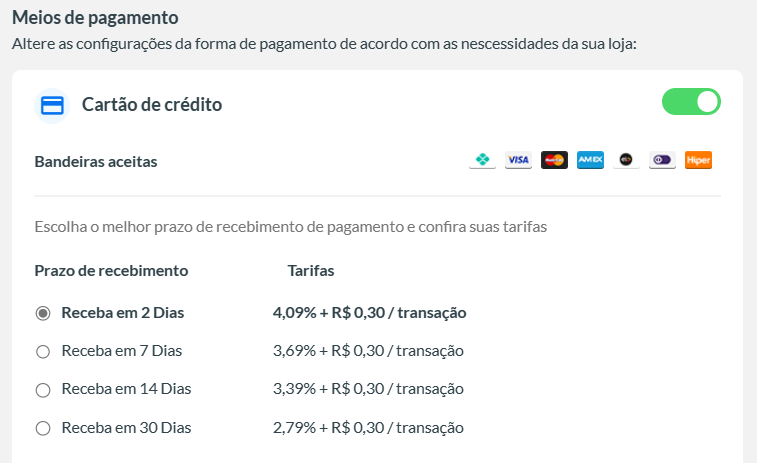Choose the Receba em 7 Dias radio option
This screenshot has height=463, width=757.
pyautogui.click(x=43, y=351)
